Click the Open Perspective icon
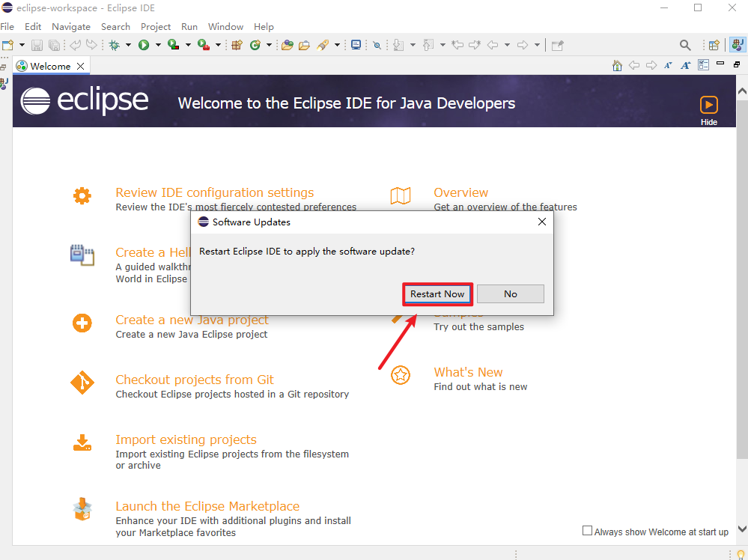The width and height of the screenshot is (748, 560). (x=714, y=45)
